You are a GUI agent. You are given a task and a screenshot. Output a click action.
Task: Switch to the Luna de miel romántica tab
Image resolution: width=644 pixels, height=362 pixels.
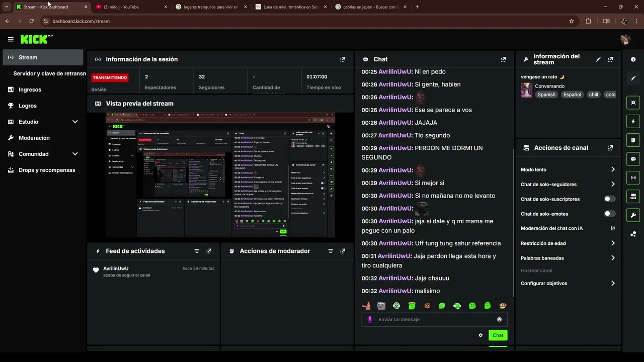[x=291, y=7]
